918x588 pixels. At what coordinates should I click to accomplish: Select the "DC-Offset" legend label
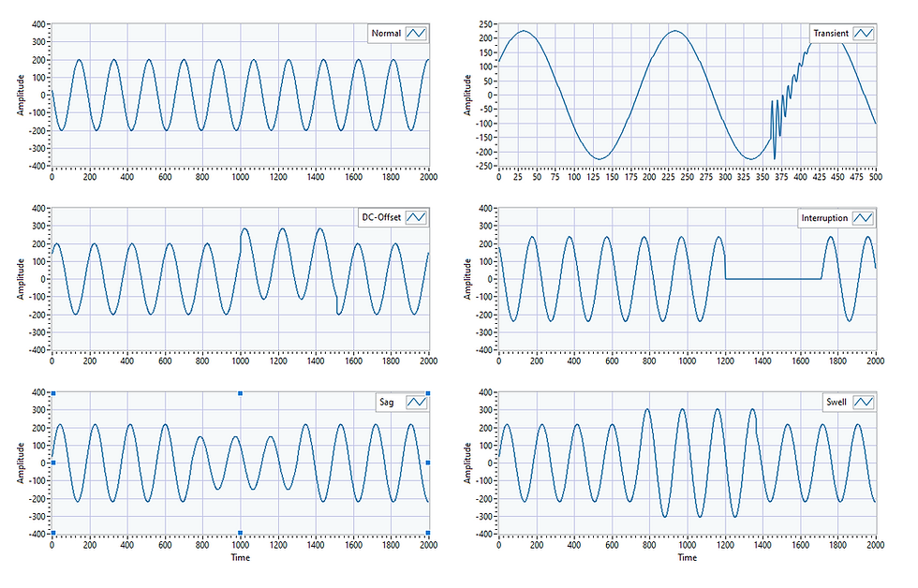381,217
